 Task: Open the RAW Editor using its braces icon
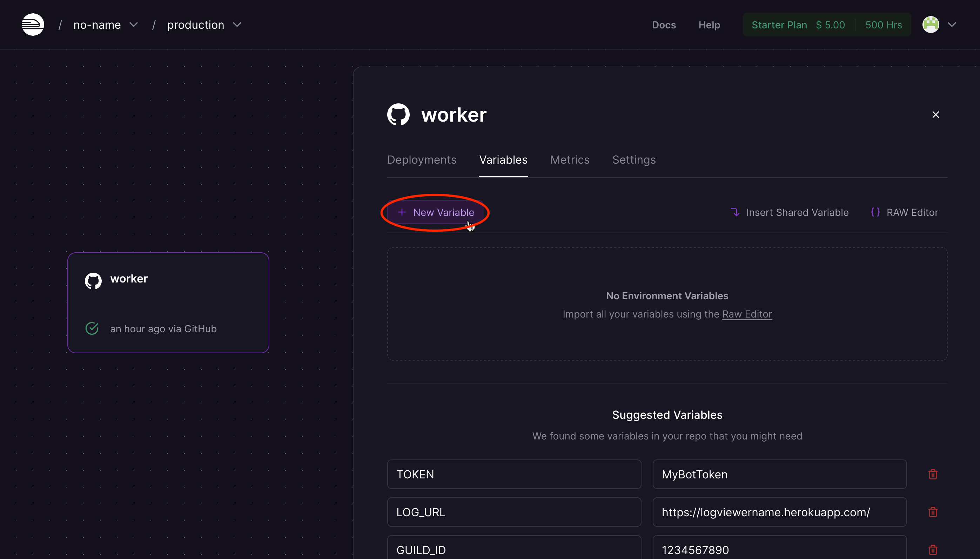coord(876,212)
